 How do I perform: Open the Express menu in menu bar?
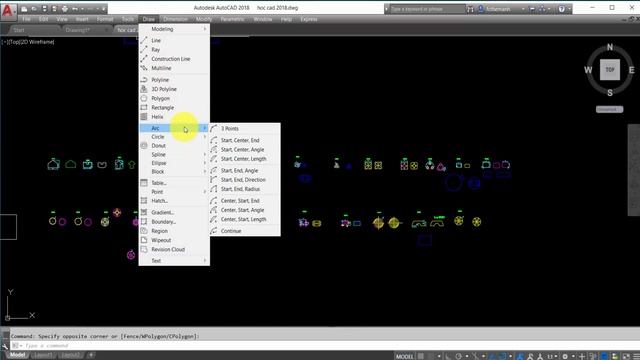309,19
